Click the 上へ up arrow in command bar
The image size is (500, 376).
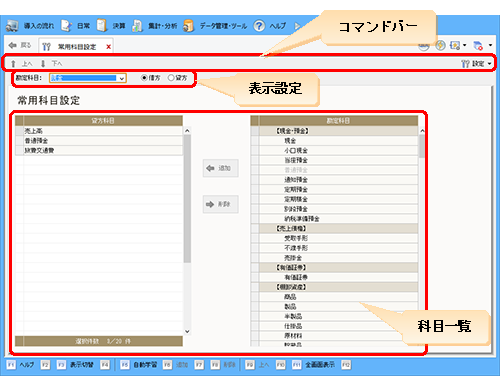point(21,63)
